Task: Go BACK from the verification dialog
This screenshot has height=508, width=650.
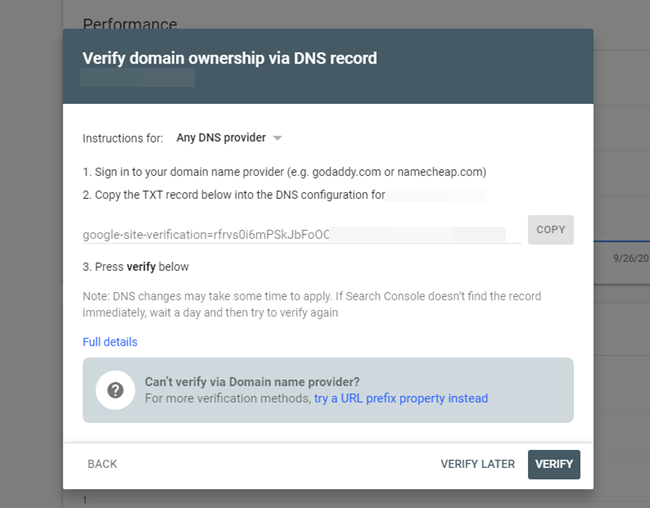Action: [102, 464]
